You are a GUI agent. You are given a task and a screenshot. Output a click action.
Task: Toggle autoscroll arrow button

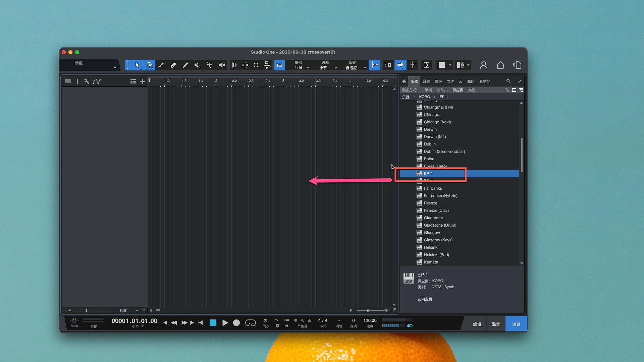pyautogui.click(x=400, y=65)
